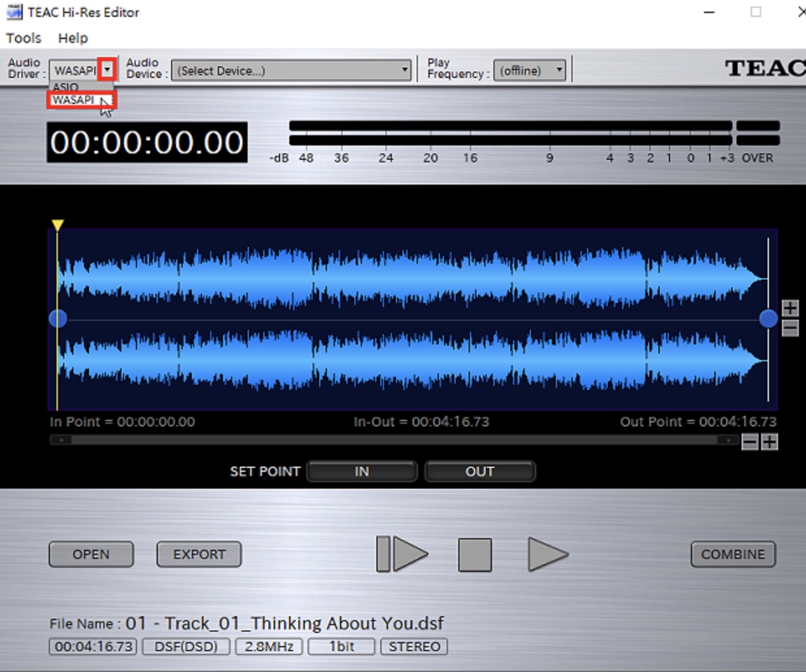The image size is (806, 672).
Task: Select the blue Out point handle
Action: 768,318
